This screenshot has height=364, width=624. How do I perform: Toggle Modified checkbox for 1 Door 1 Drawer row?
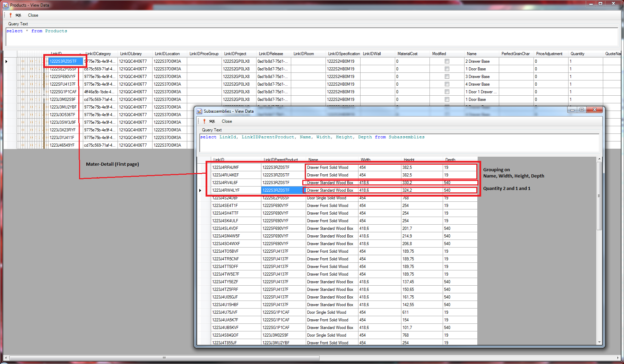tap(447, 92)
